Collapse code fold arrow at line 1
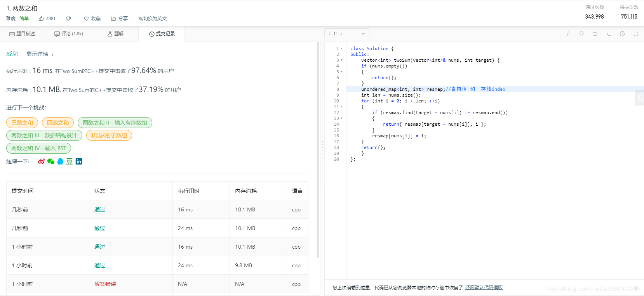Image resolution: width=644 pixels, height=296 pixels. pyautogui.click(x=342, y=48)
